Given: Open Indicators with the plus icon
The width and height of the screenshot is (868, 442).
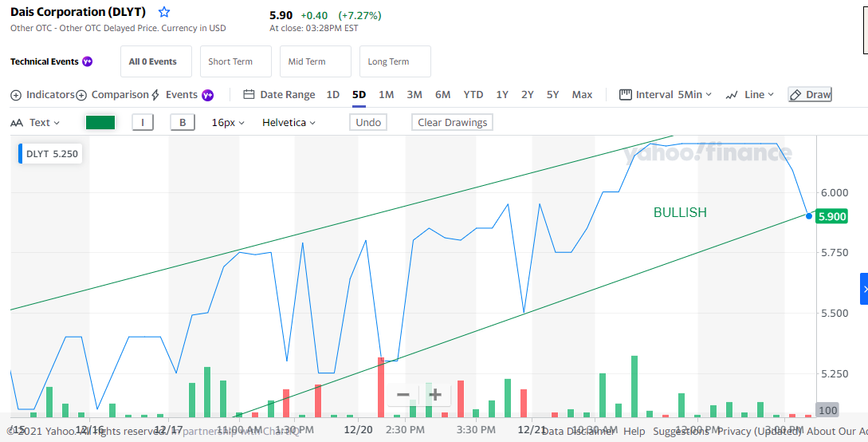Looking at the screenshot, I should [x=16, y=95].
